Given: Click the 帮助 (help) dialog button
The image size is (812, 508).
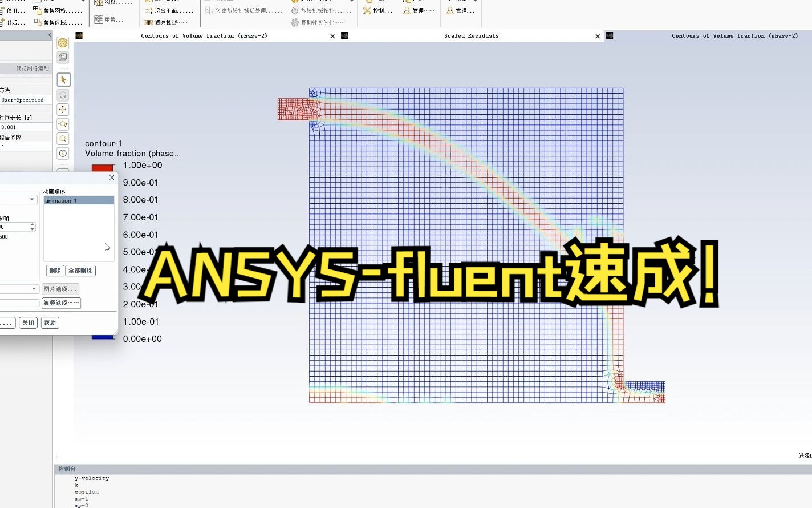Looking at the screenshot, I should (x=50, y=323).
